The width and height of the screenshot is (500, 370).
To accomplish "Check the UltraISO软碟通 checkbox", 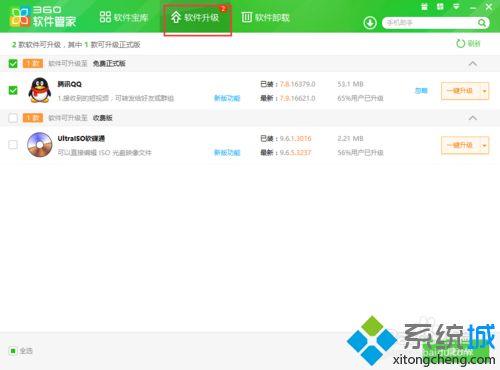I will point(13,145).
